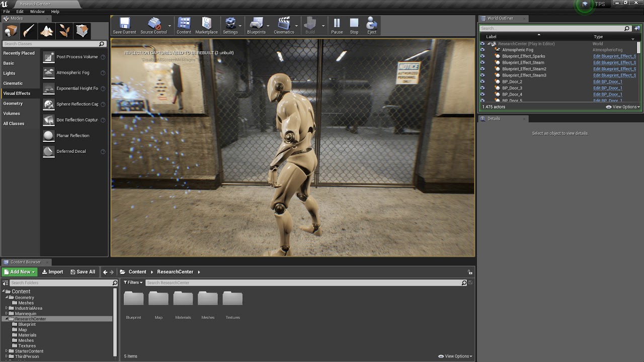Open the Blueprints dropdown arrow
Viewport: 644px width, 362px height.
coord(268,25)
